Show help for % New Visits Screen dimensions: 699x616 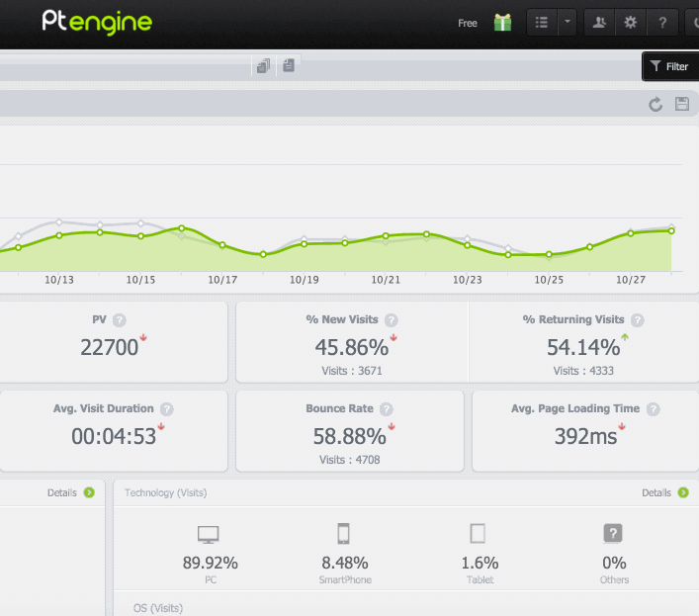[x=392, y=320]
